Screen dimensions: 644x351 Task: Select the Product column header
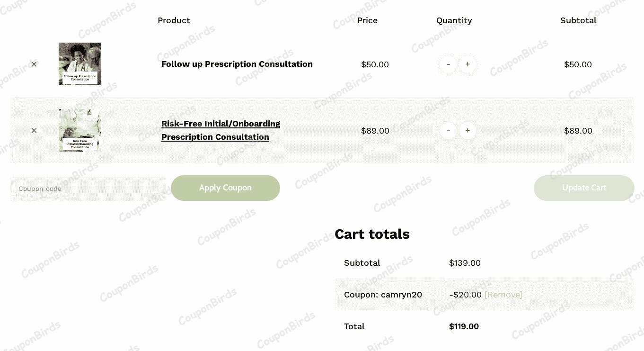174,20
